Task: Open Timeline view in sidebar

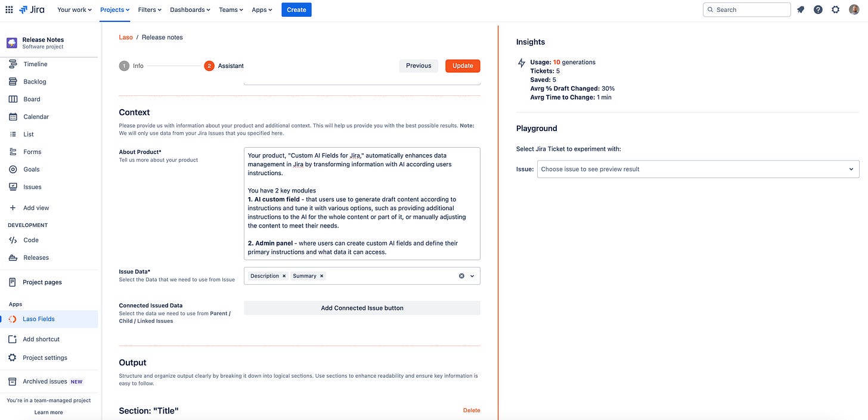Action: click(x=35, y=64)
